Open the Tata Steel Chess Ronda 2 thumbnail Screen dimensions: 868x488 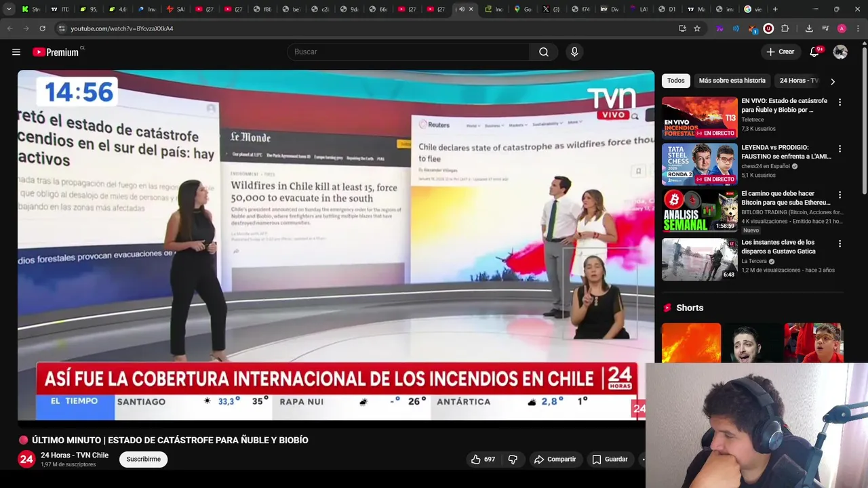click(699, 163)
